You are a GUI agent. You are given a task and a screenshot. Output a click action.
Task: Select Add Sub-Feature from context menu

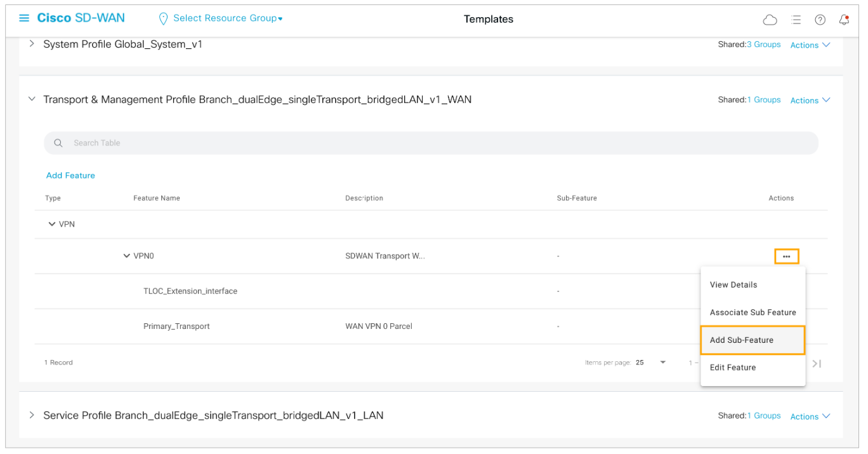pyautogui.click(x=752, y=340)
